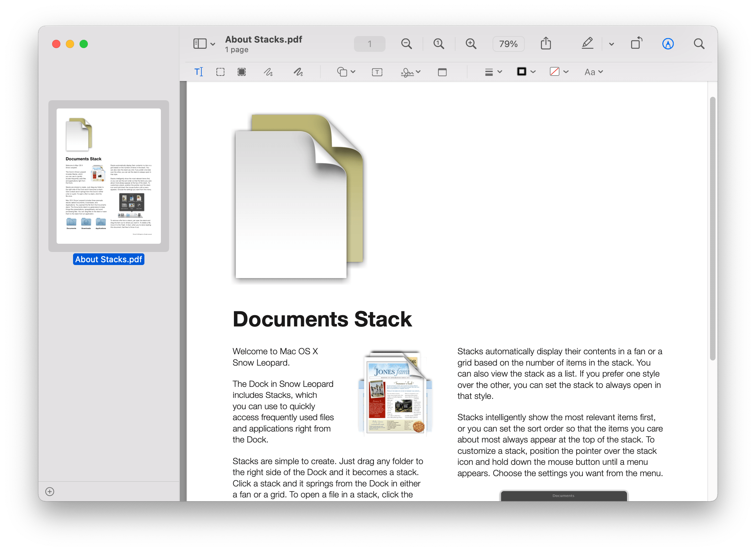756x552 pixels.
Task: Click the 79% zoom level button
Action: click(x=508, y=44)
